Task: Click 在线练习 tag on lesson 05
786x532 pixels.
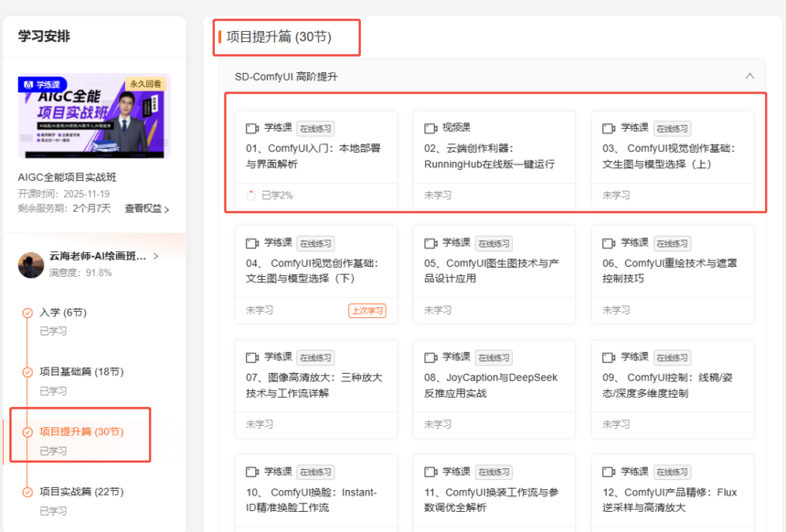Action: (x=494, y=244)
